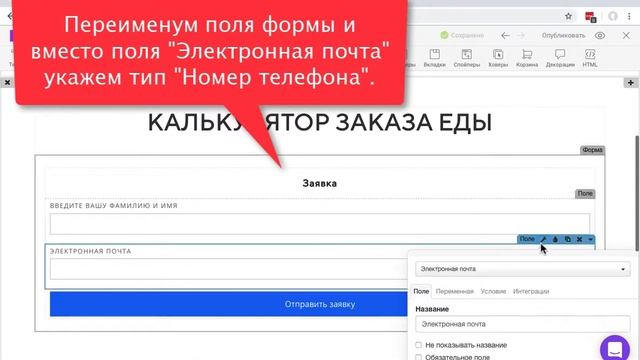This screenshot has height=360, width=640.
Task: Switch to the Поле tab
Action: click(x=421, y=291)
